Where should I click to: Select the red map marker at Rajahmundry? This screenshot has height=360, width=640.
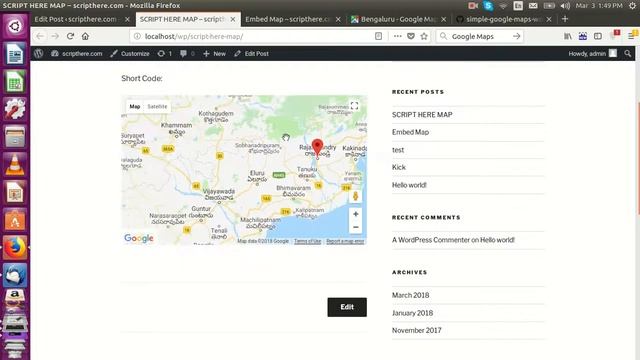click(317, 147)
